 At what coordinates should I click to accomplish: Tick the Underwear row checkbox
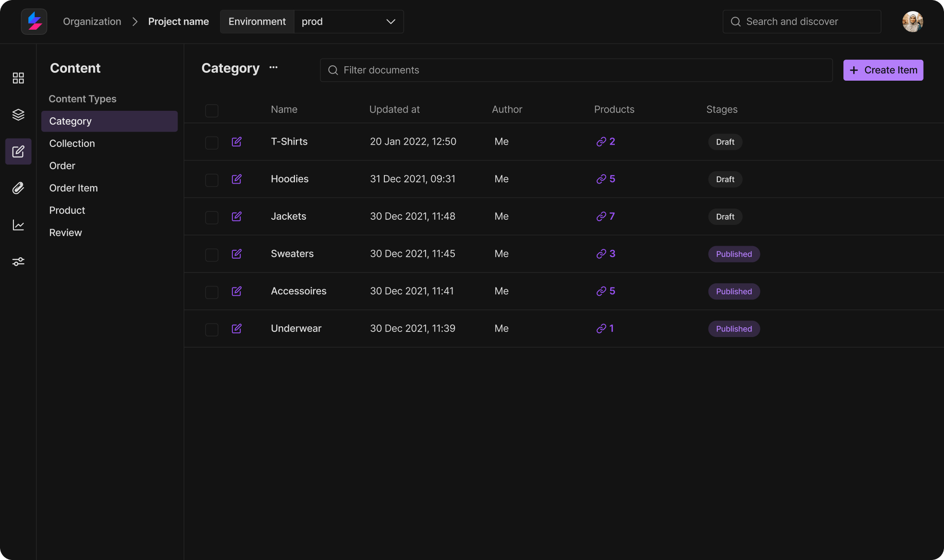[212, 330]
